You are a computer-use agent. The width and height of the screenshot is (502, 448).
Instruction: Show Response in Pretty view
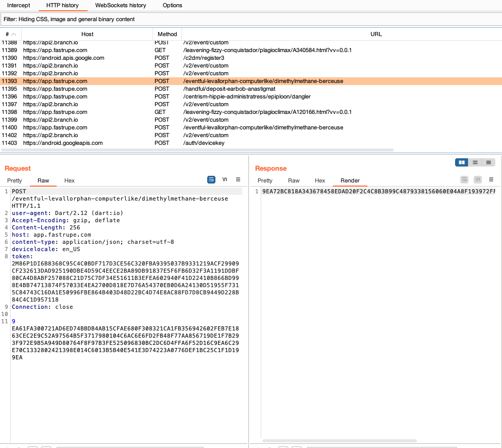tap(265, 180)
